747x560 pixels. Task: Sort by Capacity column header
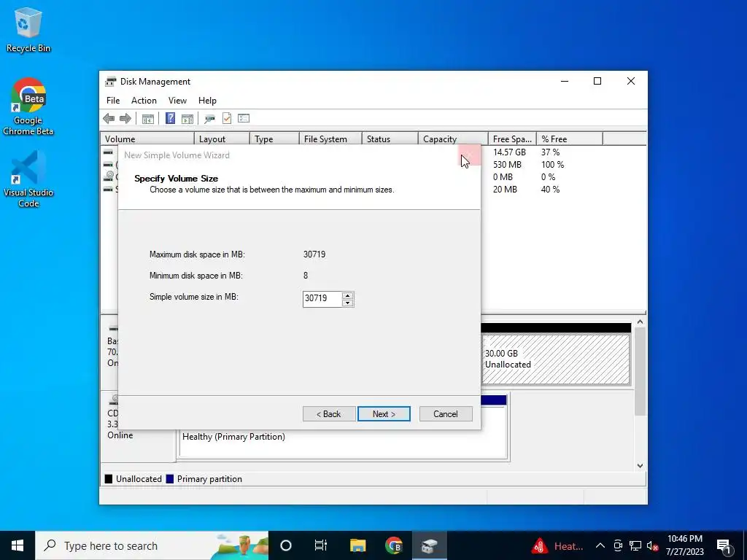point(453,139)
